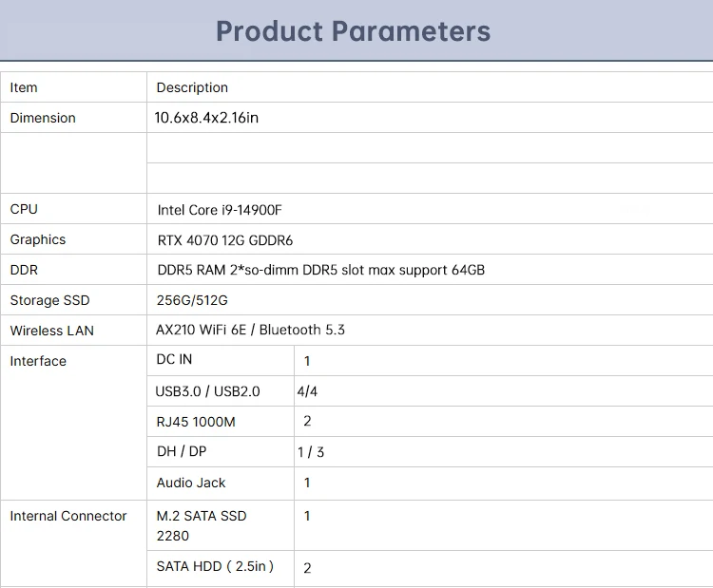Click the CPU row label

(24, 209)
